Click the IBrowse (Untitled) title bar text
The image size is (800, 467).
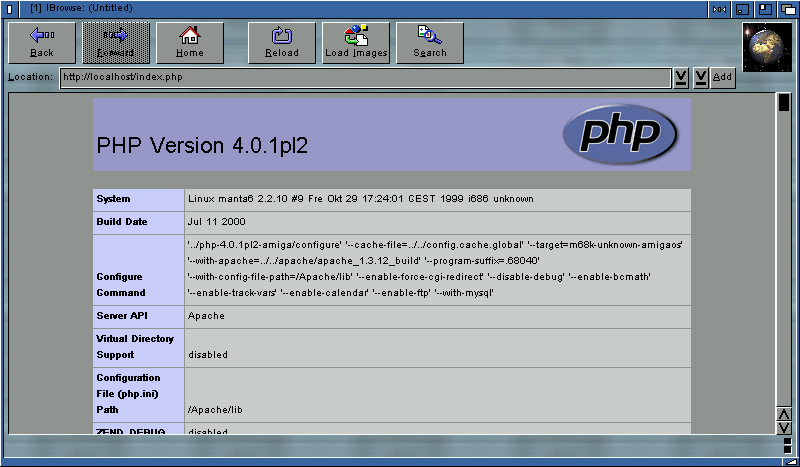[81, 8]
